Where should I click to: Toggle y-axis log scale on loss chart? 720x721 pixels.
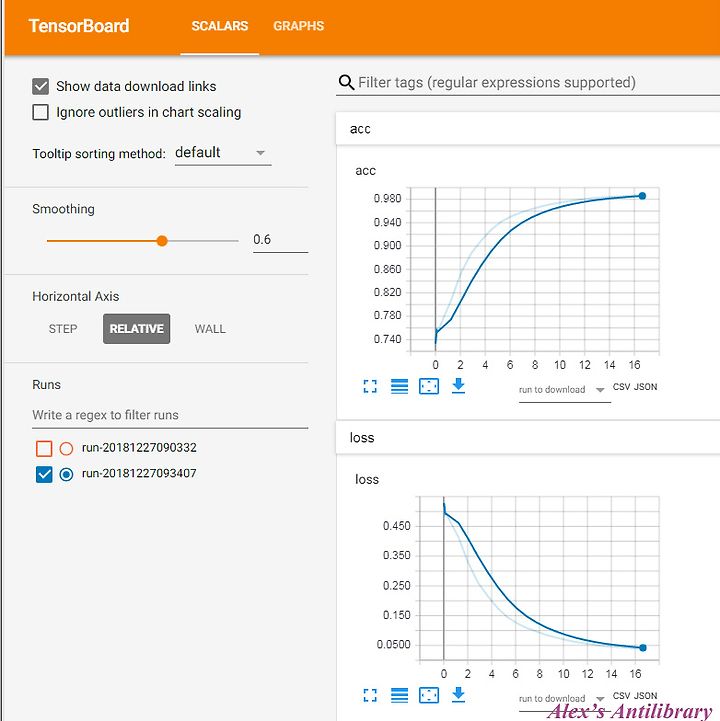(x=399, y=695)
